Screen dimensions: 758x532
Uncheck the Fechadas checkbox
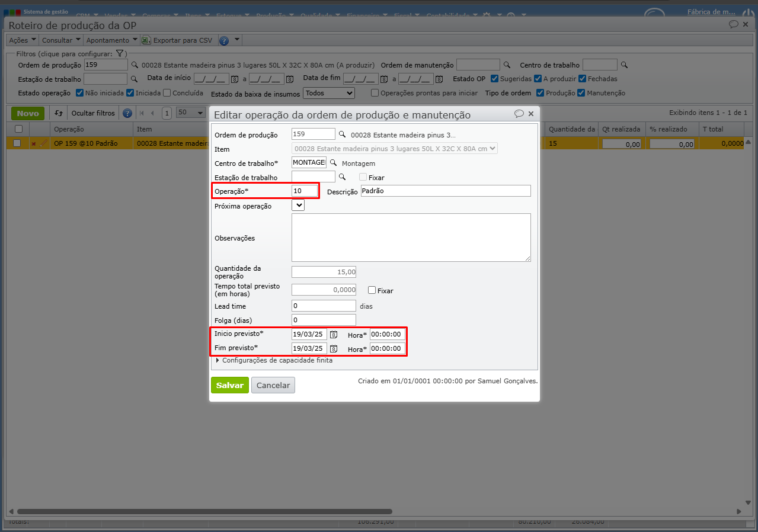(583, 78)
